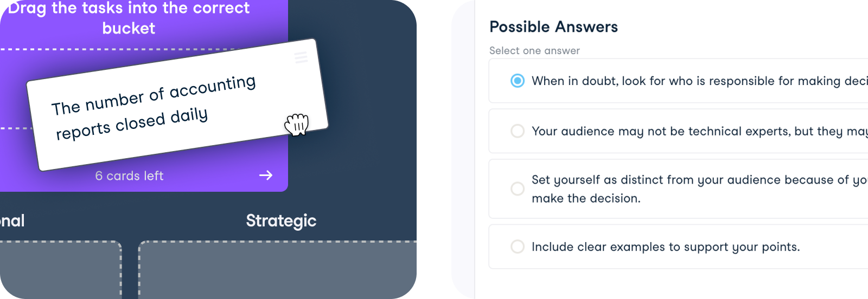This screenshot has width=868, height=299.
Task: Select the 'Include clear examples' radio button
Action: [518, 246]
